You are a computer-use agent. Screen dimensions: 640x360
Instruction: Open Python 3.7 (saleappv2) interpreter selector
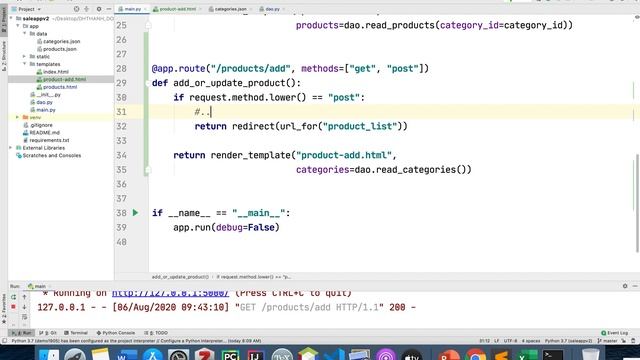click(x=568, y=340)
